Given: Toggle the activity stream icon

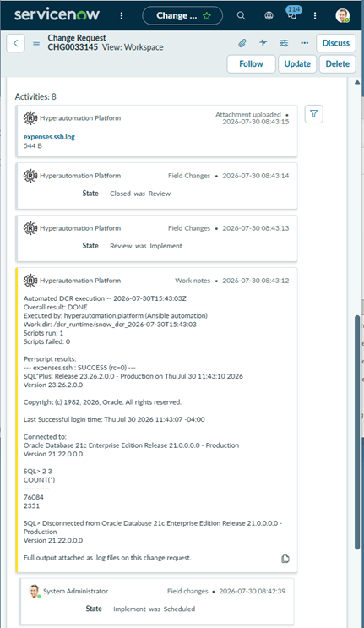Looking at the screenshot, I should tap(263, 43).
